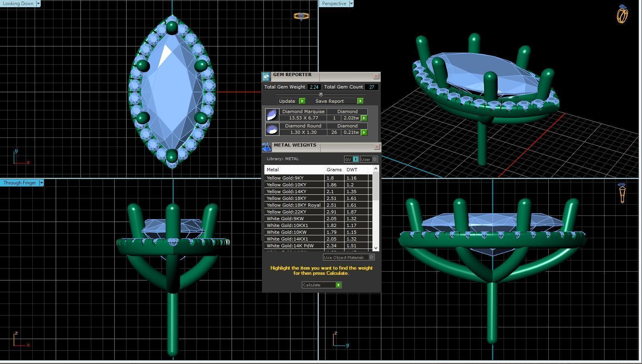
Task: Click orange ring icon in Looking Down view
Action: coord(301,16)
